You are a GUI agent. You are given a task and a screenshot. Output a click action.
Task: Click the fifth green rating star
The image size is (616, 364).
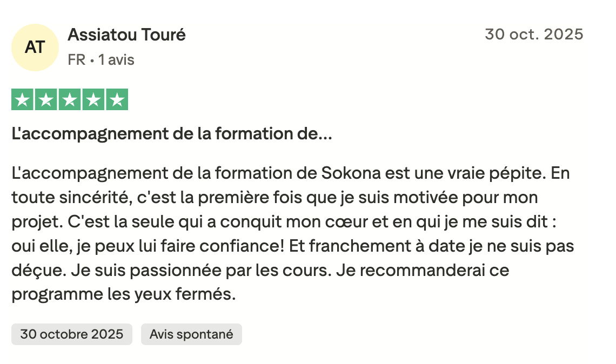click(x=117, y=100)
